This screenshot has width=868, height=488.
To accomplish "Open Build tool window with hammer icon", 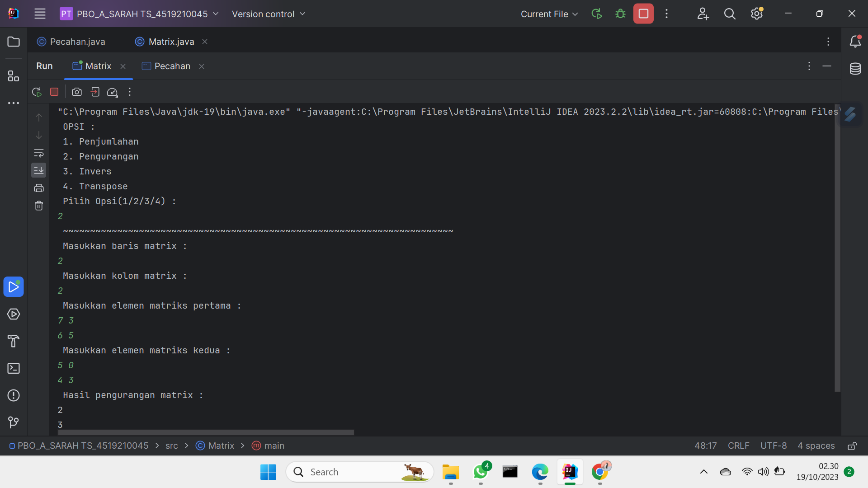I will 14,341.
